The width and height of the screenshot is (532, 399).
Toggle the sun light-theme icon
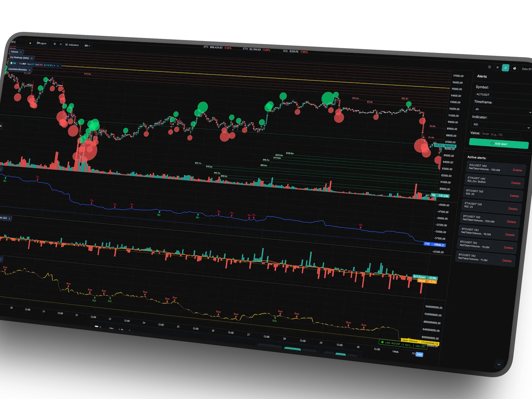click(489, 67)
